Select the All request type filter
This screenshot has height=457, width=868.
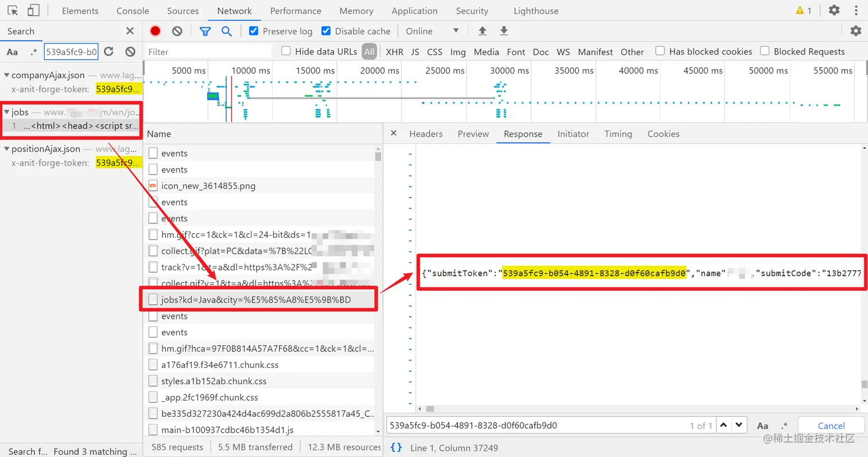[x=369, y=52]
